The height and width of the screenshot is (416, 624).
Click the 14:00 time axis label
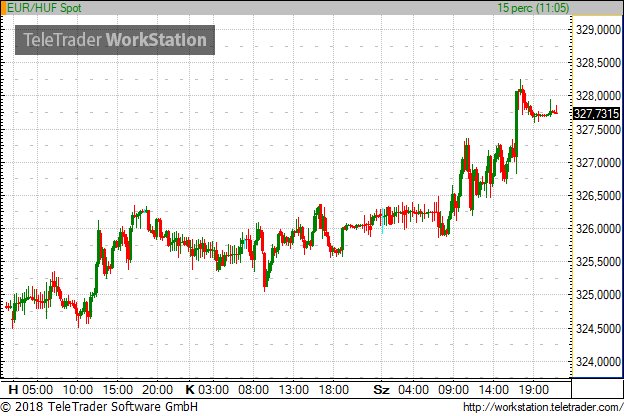click(x=494, y=389)
